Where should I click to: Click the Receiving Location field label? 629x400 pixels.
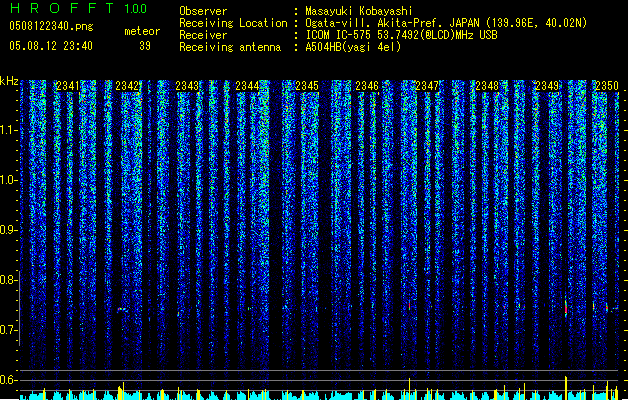tap(233, 23)
